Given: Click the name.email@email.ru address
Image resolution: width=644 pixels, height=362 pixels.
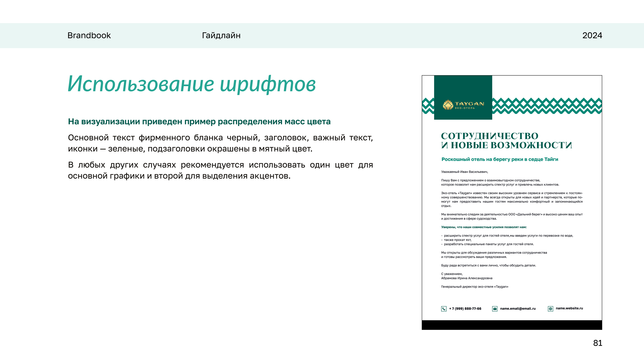Looking at the screenshot, I should coord(518,309).
